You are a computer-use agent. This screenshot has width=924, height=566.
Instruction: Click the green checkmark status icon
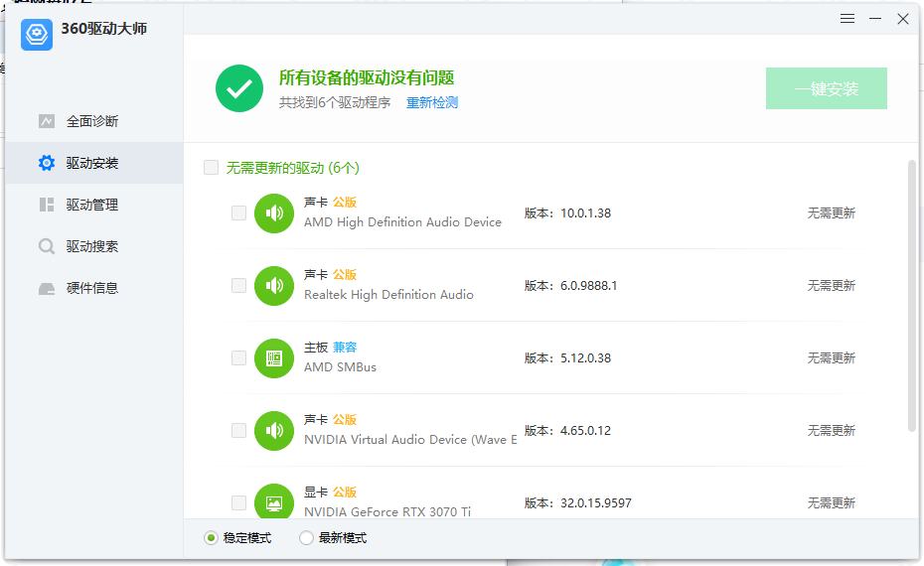(x=239, y=88)
